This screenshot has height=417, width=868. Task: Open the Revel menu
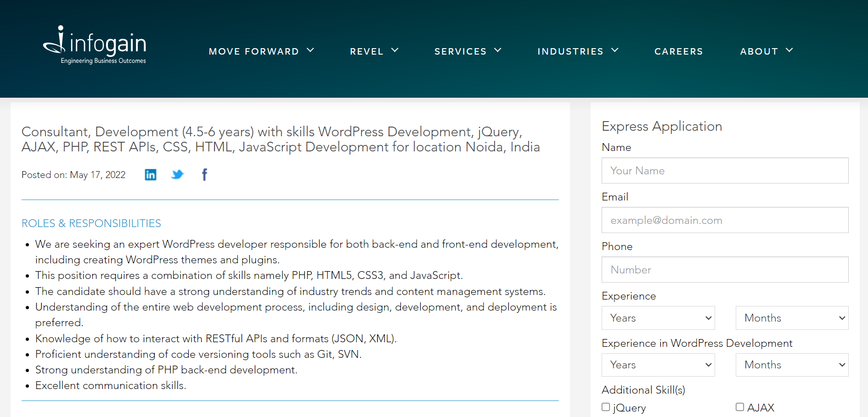click(366, 51)
